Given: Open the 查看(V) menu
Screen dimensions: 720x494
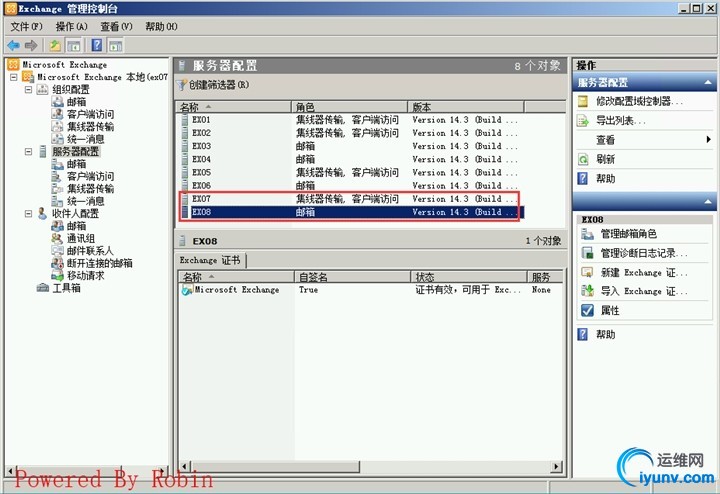Looking at the screenshot, I should tap(116, 27).
